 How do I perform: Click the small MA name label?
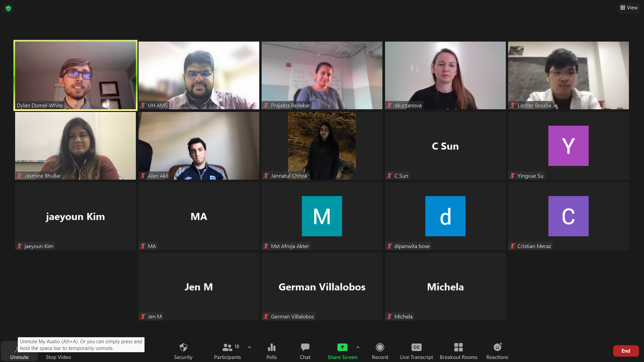(x=152, y=246)
